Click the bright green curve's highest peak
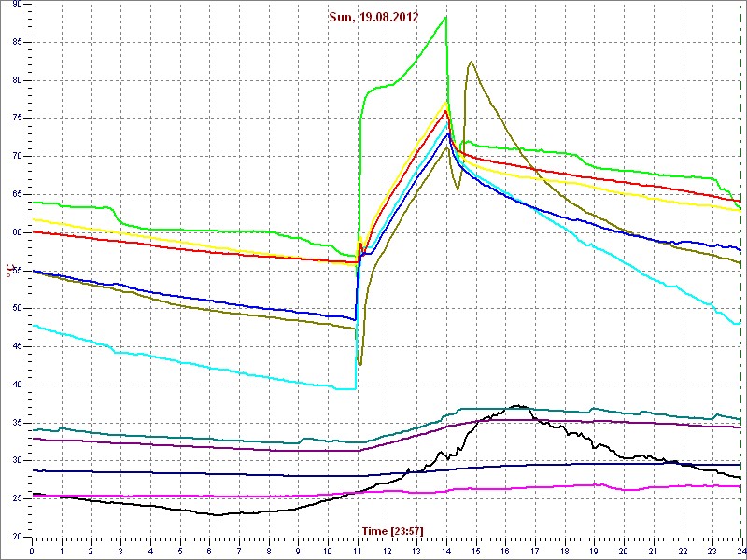 click(446, 17)
